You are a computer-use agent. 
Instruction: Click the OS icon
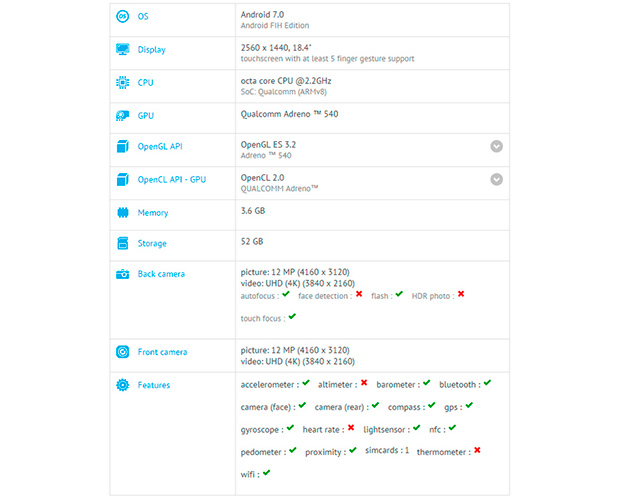click(122, 17)
